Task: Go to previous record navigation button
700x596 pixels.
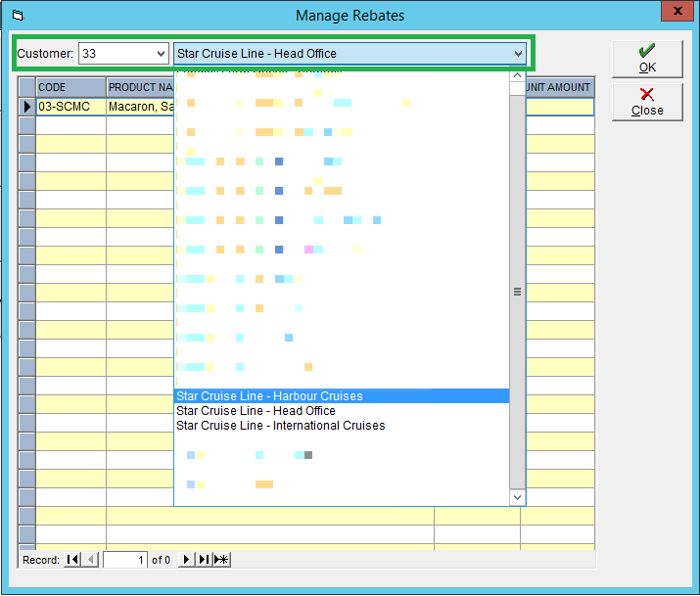Action: tap(91, 560)
